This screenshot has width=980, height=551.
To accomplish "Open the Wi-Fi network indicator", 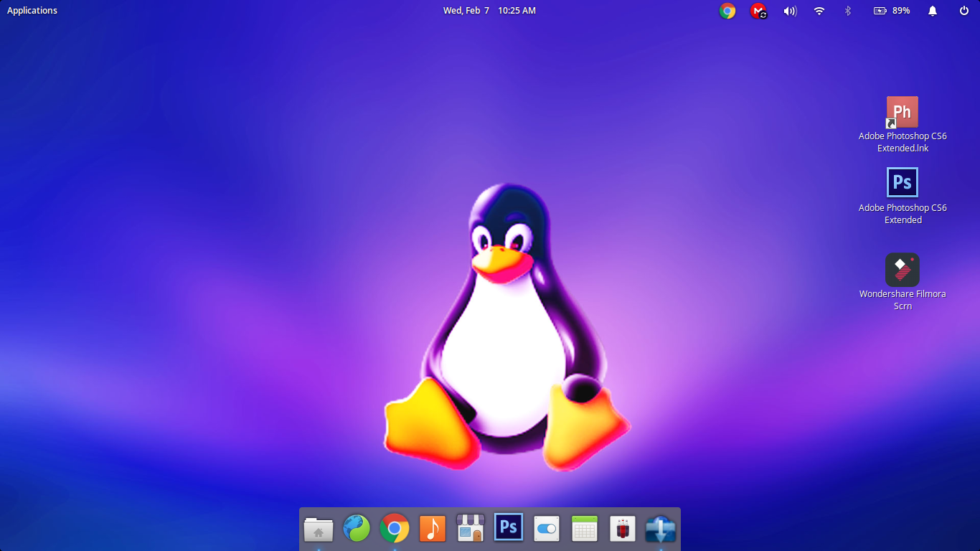I will (x=819, y=11).
